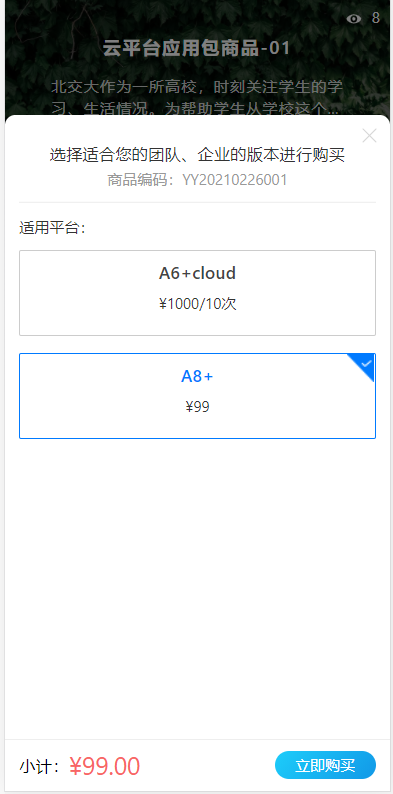Image resolution: width=393 pixels, height=794 pixels.
Task: Select the A6+cloud platform option
Action: pos(198,293)
